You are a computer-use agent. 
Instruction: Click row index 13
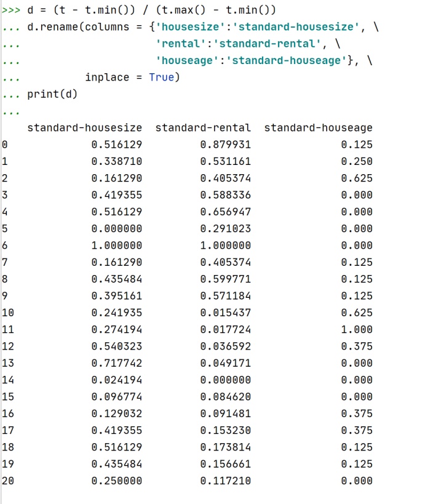coord(8,363)
